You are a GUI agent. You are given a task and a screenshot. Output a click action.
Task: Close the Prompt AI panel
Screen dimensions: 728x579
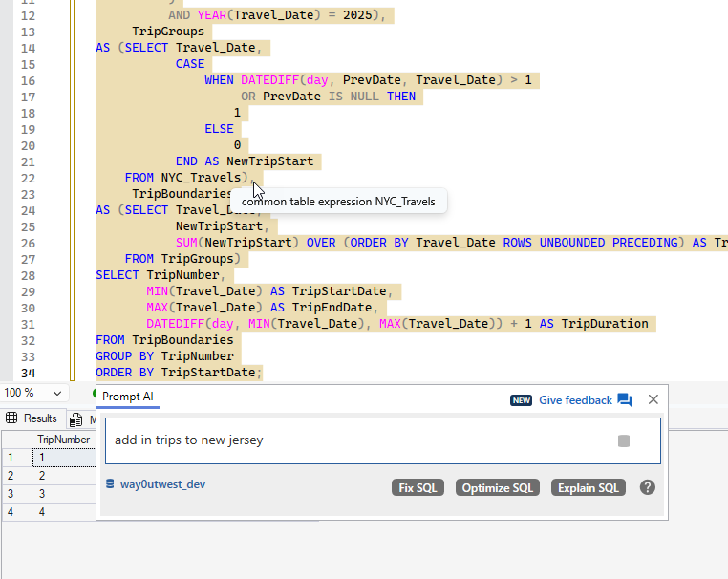653,400
